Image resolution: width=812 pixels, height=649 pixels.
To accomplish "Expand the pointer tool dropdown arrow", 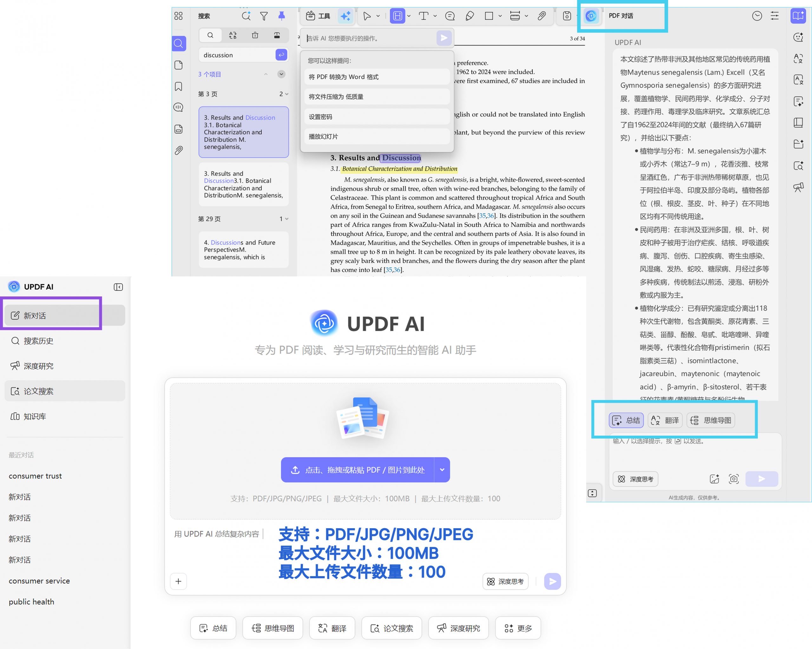I will pos(378,16).
